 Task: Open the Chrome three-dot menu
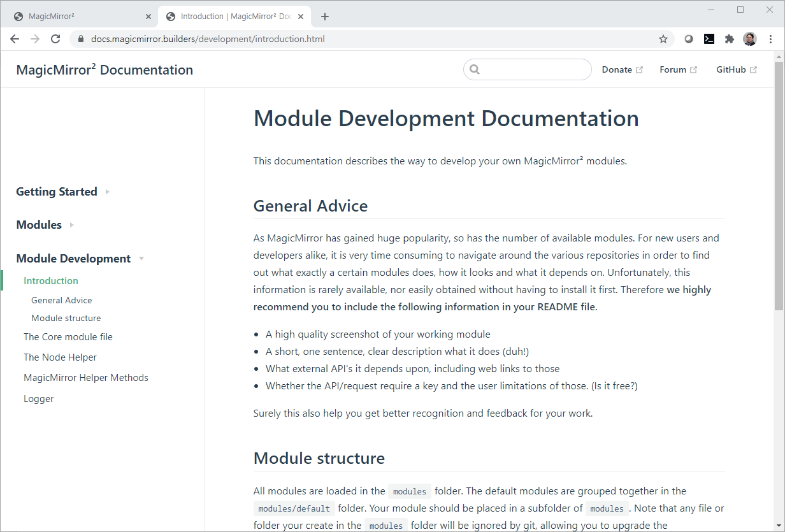coord(771,39)
